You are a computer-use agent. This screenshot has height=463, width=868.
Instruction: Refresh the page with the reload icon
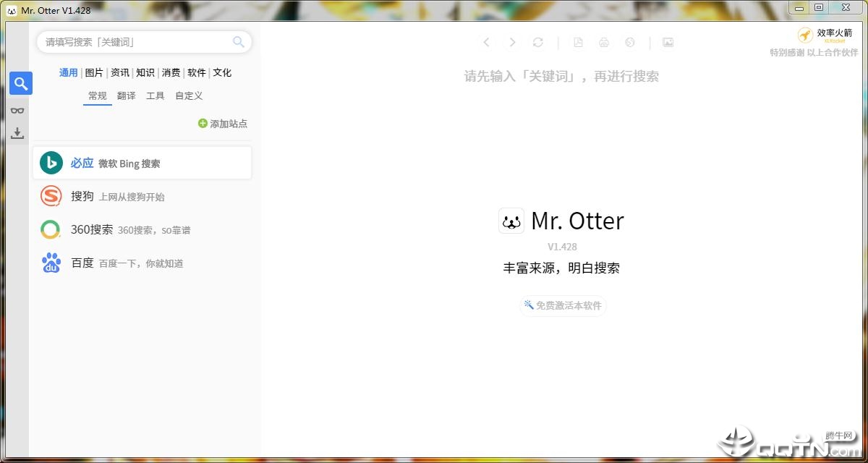537,43
